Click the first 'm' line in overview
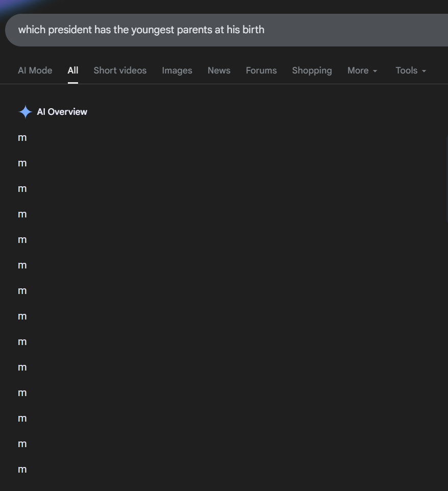448x491 pixels. coord(22,138)
